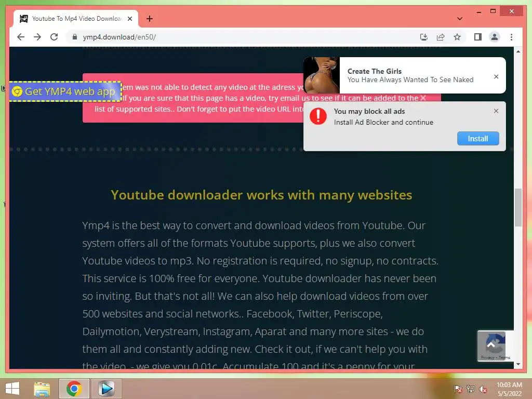
Task: Click the page scrollbar thumb
Action: (x=518, y=207)
